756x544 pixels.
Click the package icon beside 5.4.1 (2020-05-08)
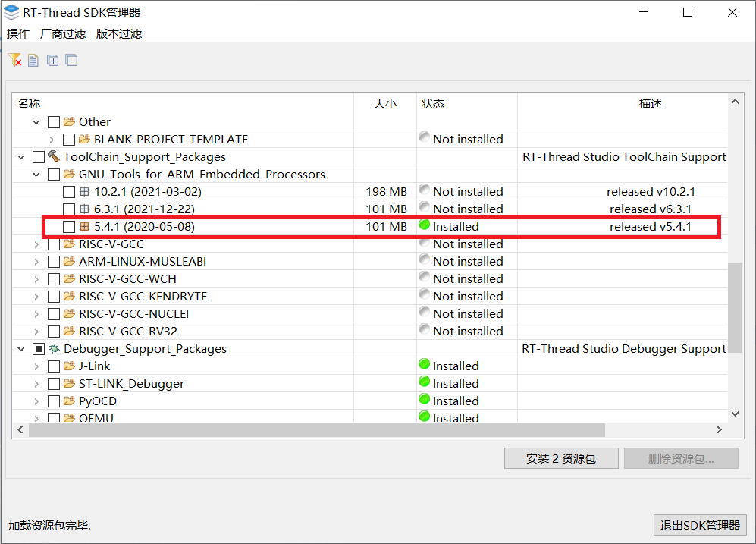pyautogui.click(x=84, y=226)
